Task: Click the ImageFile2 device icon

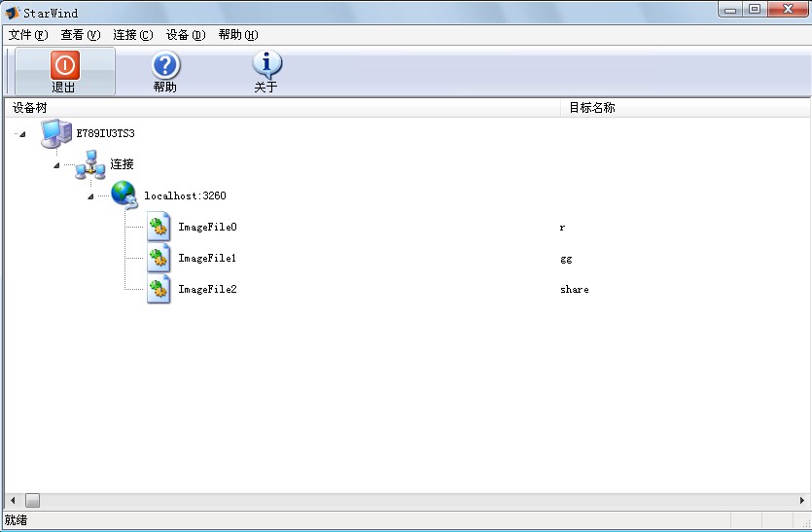Action: click(159, 290)
